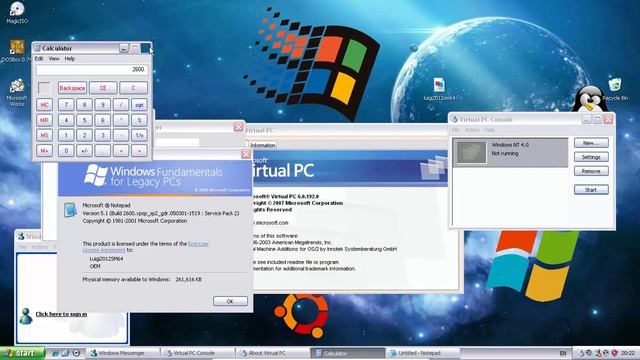Click the calculator digit 0

click(x=66, y=151)
